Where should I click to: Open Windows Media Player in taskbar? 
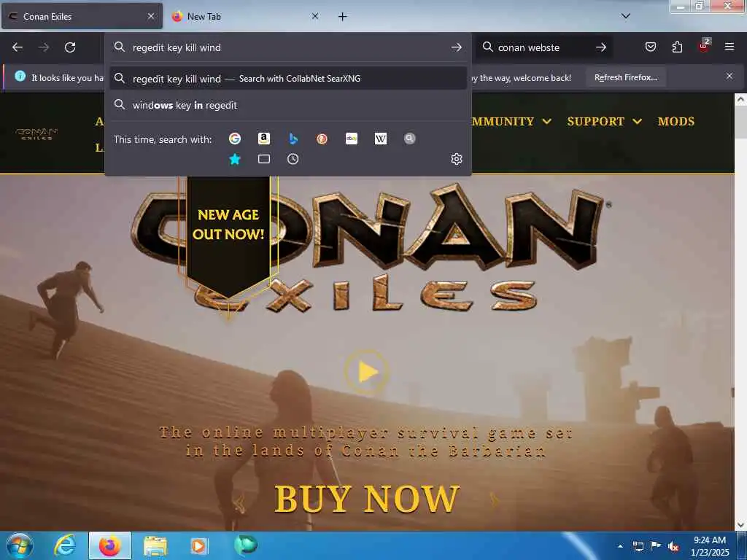[198, 545]
